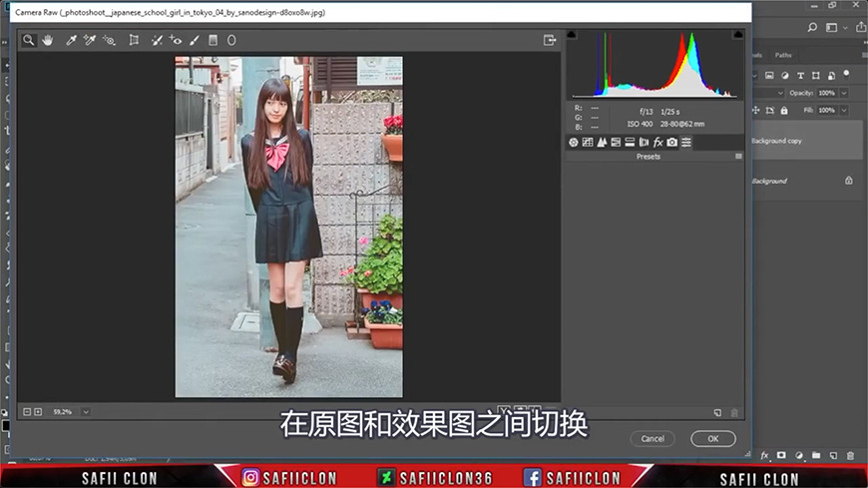Toggle highlight clipping warning on histogram
The width and height of the screenshot is (868, 488).
click(738, 34)
